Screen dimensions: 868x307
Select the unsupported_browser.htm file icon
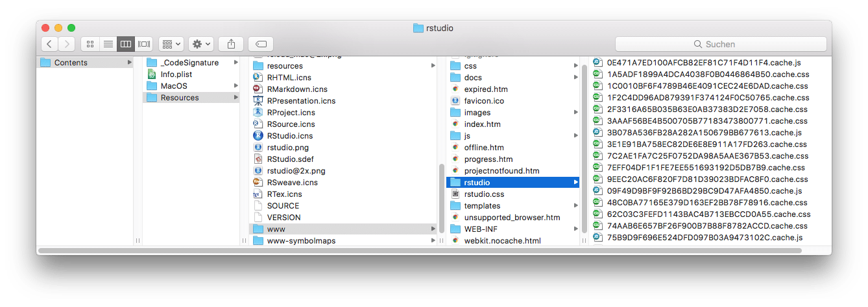tap(455, 218)
